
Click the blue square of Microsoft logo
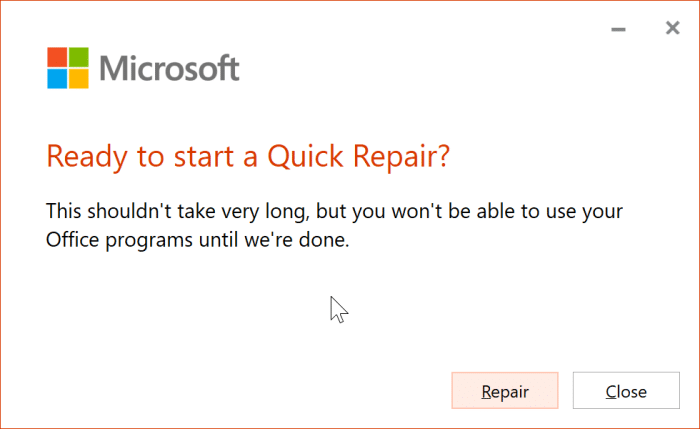point(58,77)
